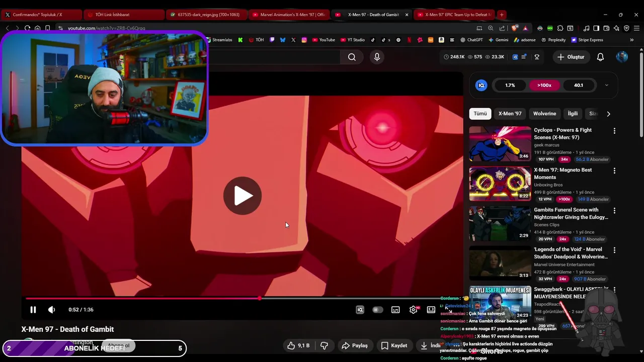
Task: Click YouTube search magnifier button
Action: (x=352, y=57)
